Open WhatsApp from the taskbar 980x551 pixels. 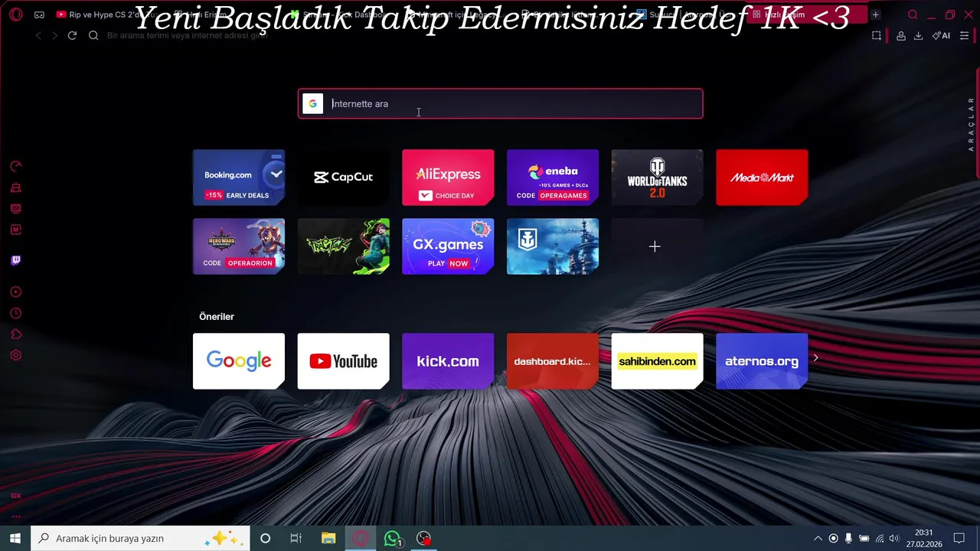coord(393,538)
